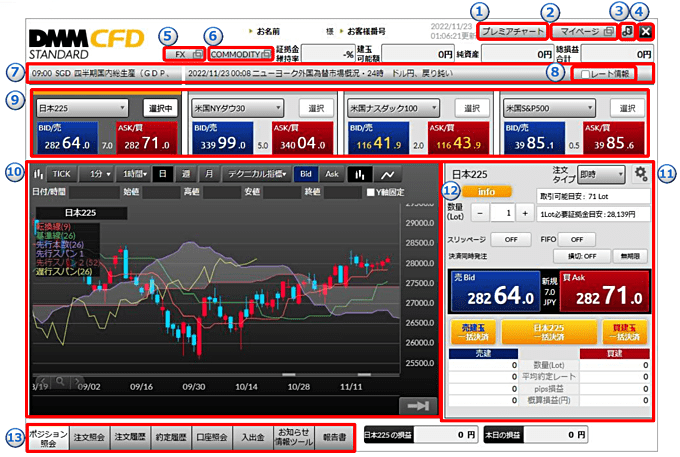Click 売建玉一括決済 button
The image size is (680, 457).
pyautogui.click(x=474, y=332)
